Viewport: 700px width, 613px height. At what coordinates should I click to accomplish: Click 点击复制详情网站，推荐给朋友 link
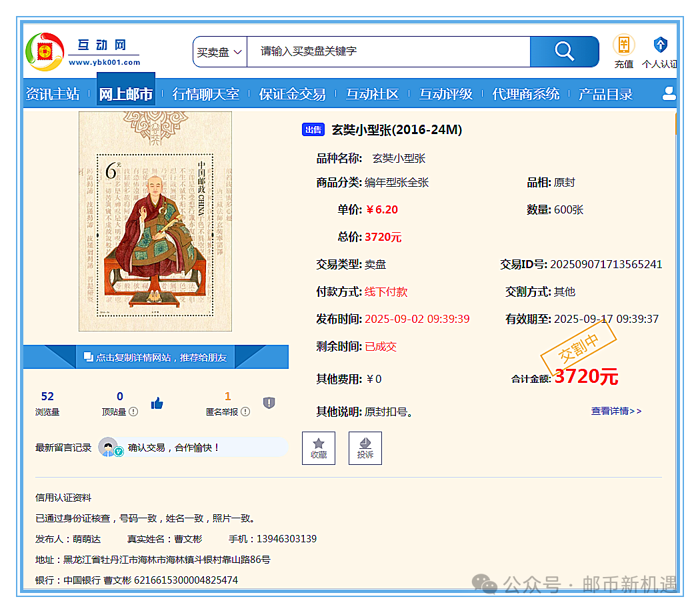click(161, 358)
